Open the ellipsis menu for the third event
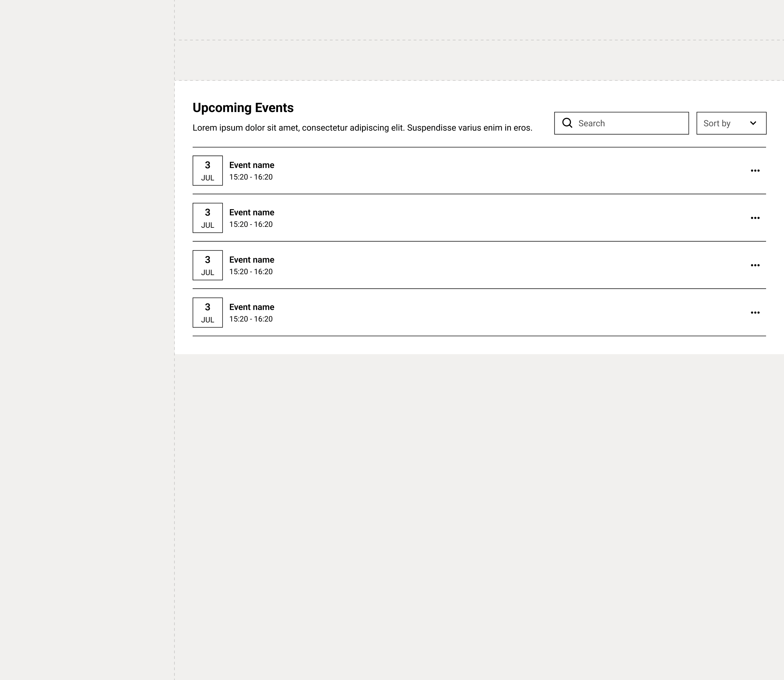The image size is (784, 680). [x=755, y=265]
